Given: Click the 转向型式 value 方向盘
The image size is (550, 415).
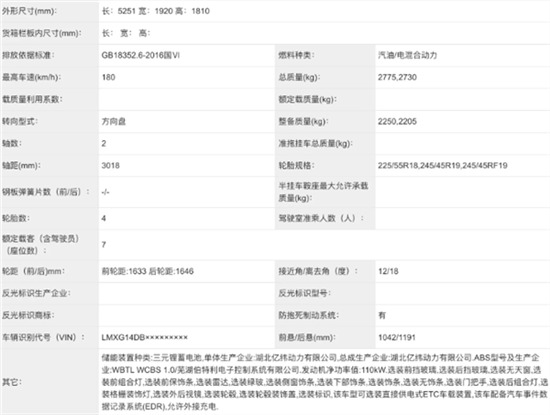Looking at the screenshot, I should pos(114,121).
